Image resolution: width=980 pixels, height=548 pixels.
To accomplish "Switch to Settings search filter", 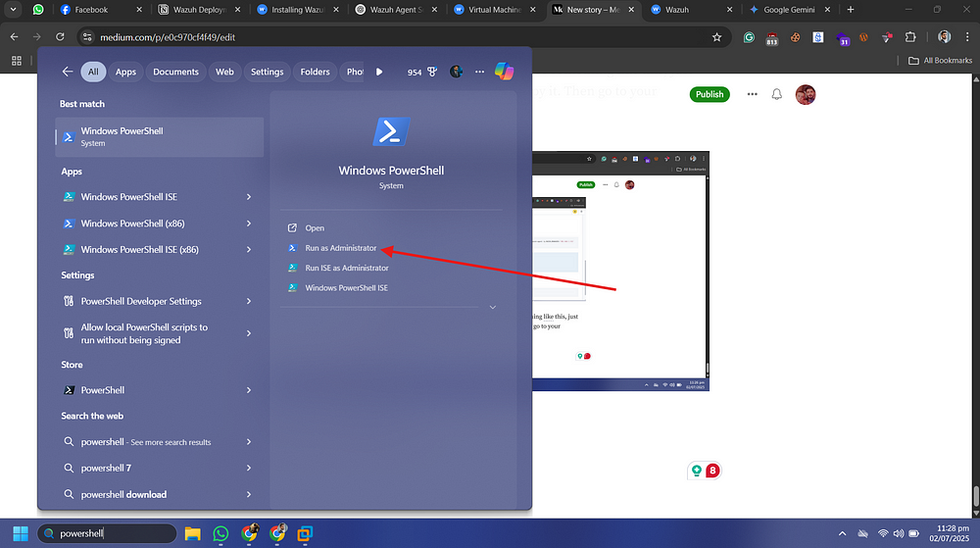I will tap(267, 72).
